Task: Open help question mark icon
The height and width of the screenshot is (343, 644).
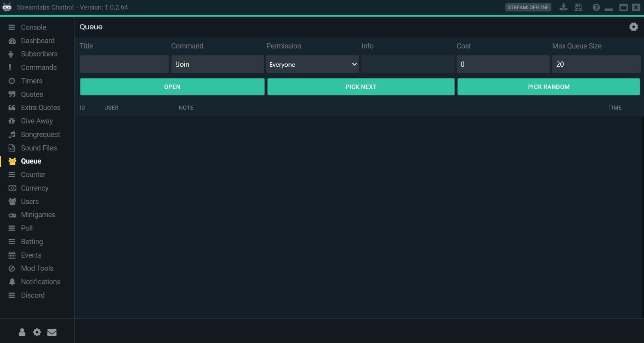Action: click(x=596, y=7)
